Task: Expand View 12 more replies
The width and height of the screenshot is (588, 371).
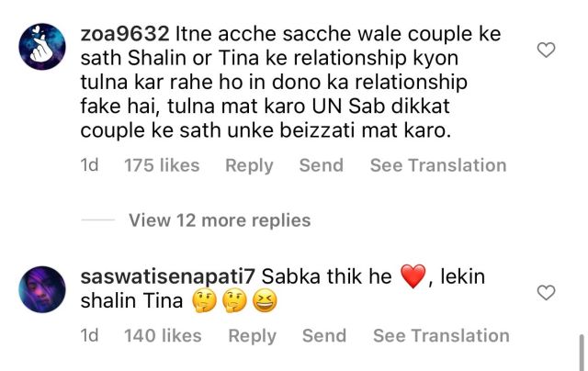Action: click(x=220, y=220)
